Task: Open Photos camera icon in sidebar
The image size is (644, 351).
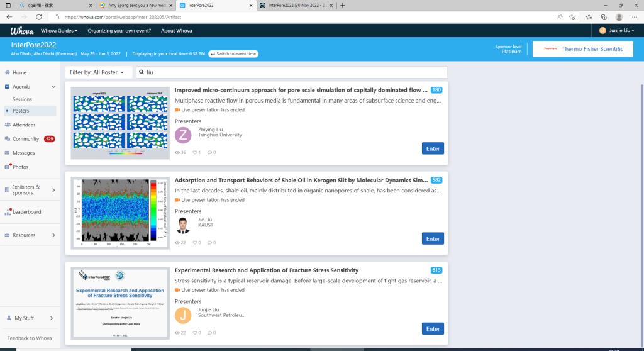Action: [7, 167]
